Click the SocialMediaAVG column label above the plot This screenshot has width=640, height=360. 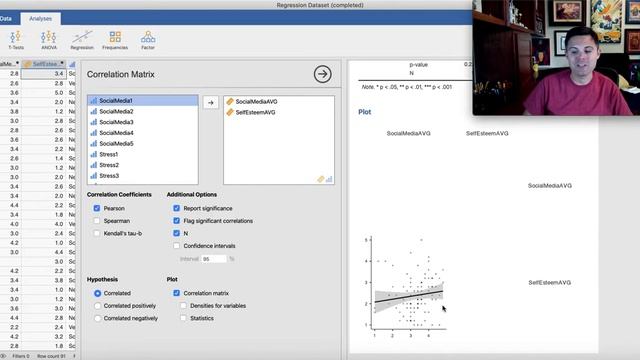coord(408,133)
